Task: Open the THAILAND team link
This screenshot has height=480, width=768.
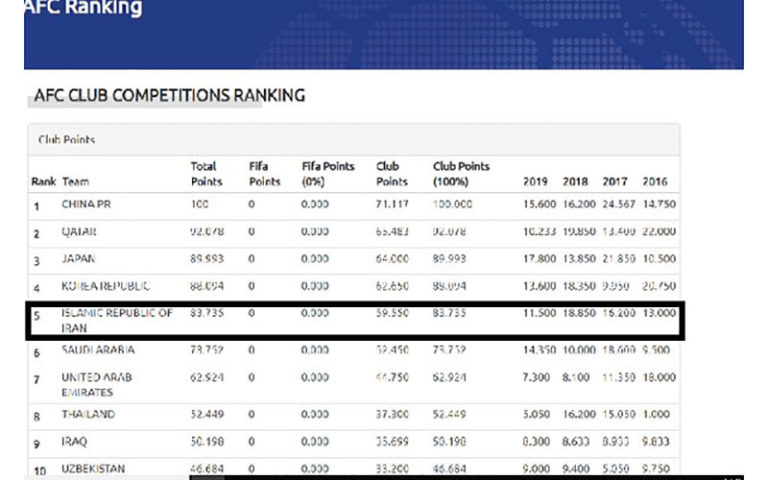Action: (88, 414)
